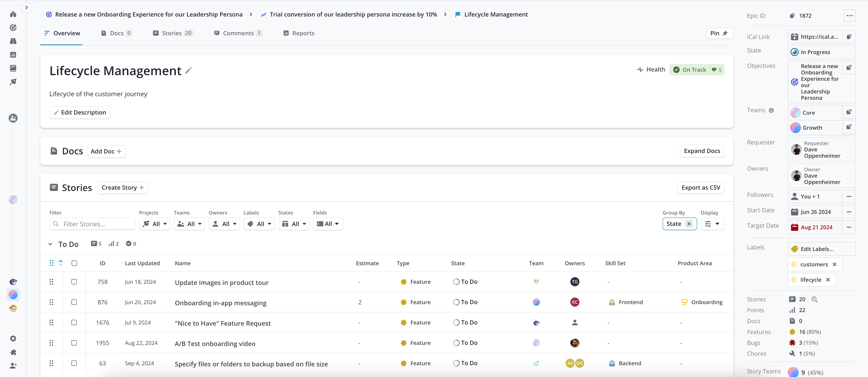Open the Fields filter dropdown
Viewport: 868px width, 377px height.
click(328, 224)
